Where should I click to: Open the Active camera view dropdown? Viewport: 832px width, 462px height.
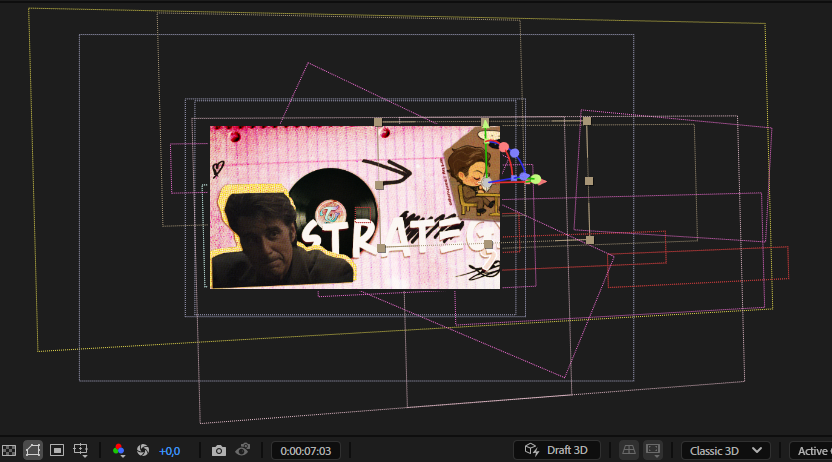(x=812, y=451)
